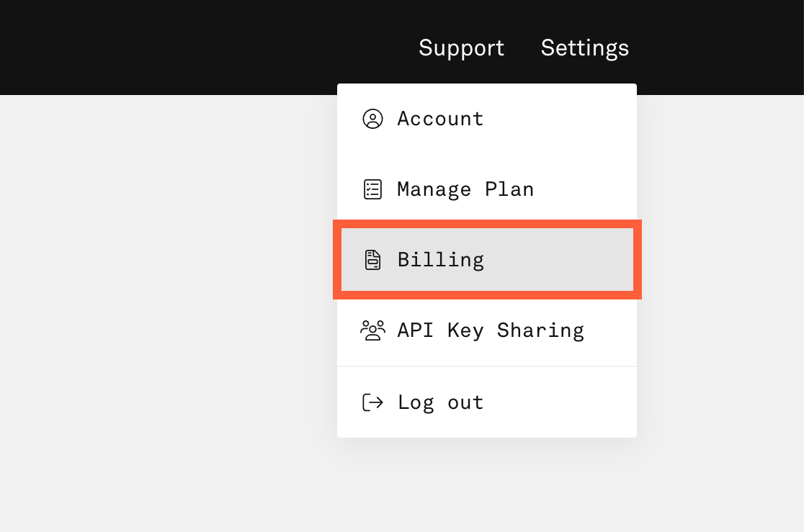Click the Log out arrow icon
Screen dimensions: 804x532
[372, 402]
